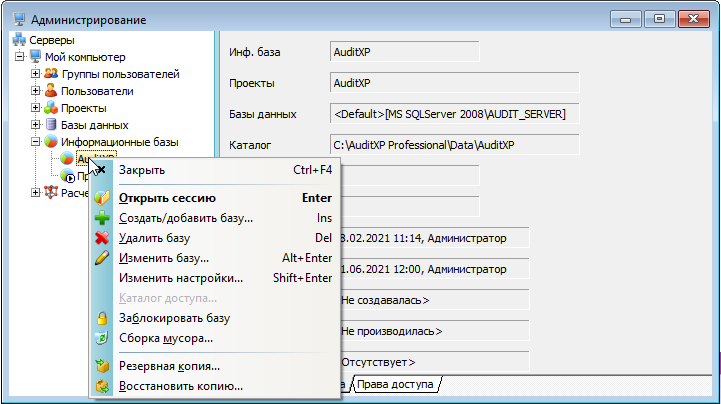
Task: Click the Инф. база field showing AuditXP
Action: 405,51
